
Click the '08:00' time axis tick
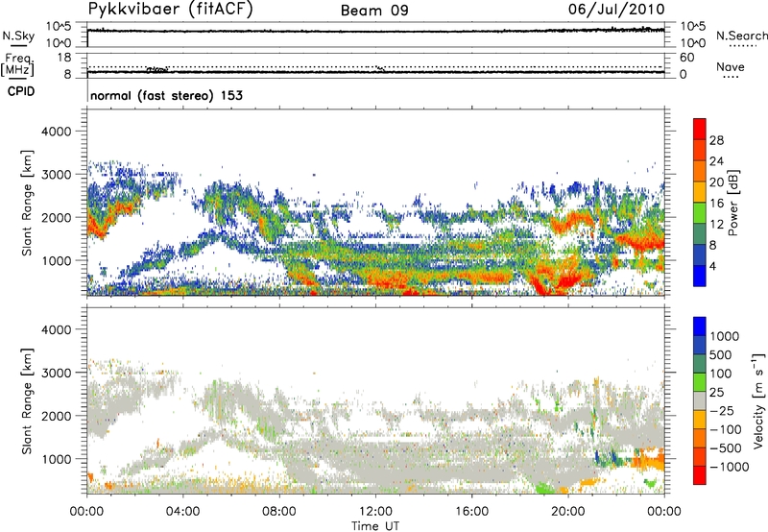(x=278, y=512)
